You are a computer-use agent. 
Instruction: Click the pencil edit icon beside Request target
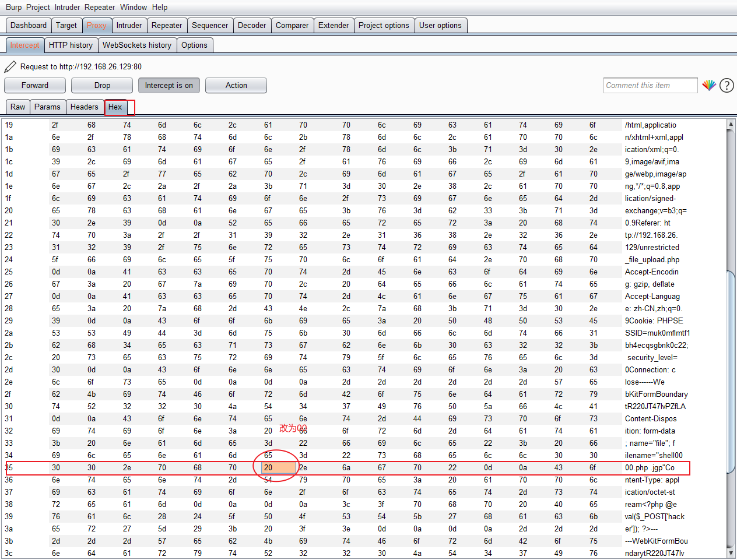(10, 66)
